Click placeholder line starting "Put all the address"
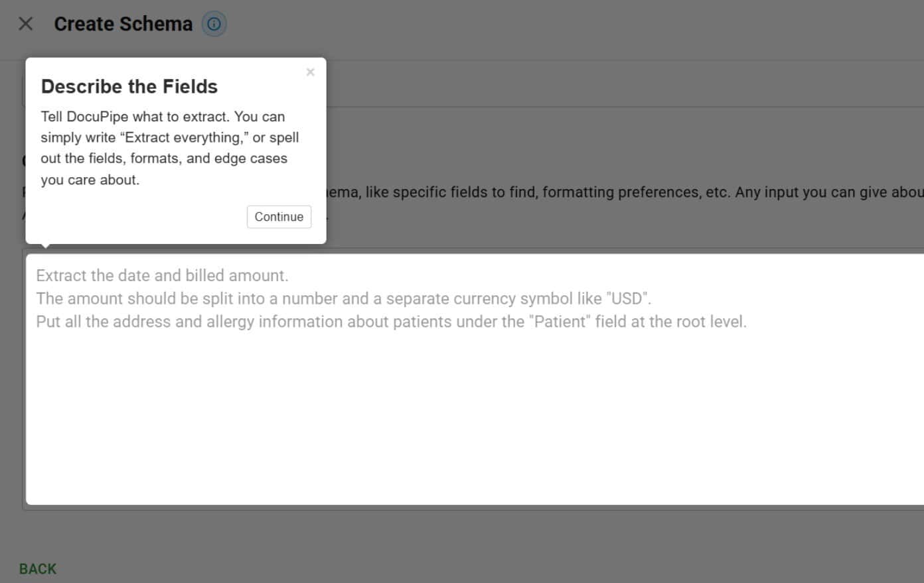Image resolution: width=924 pixels, height=583 pixels. (391, 322)
